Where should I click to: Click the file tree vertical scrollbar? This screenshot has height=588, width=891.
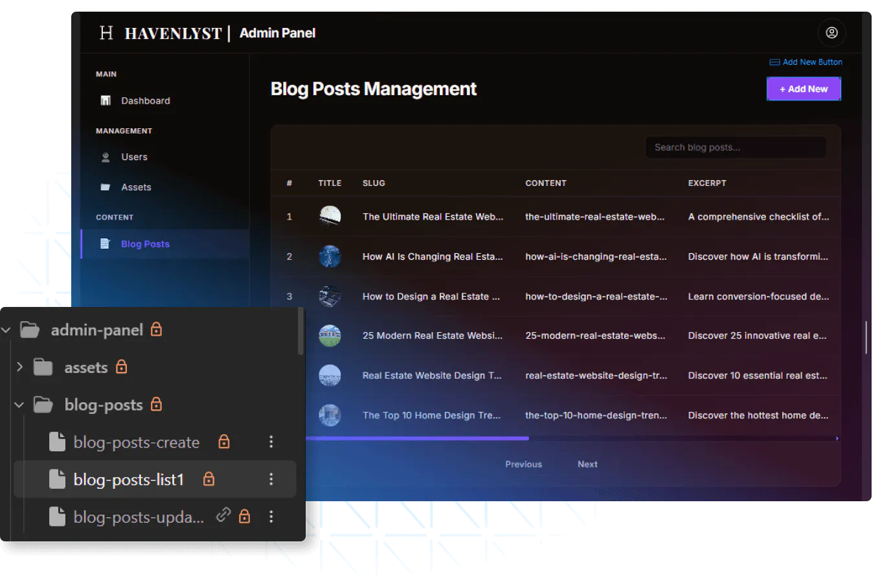[300, 331]
